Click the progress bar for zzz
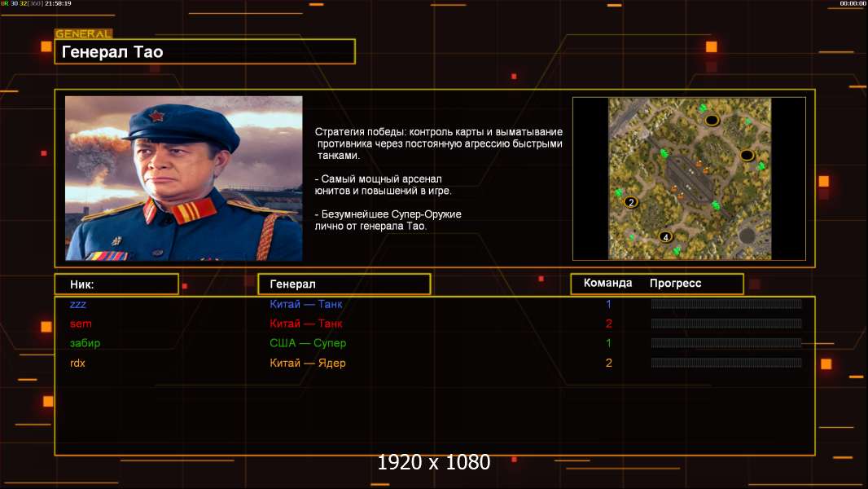The height and width of the screenshot is (489, 868). (726, 303)
